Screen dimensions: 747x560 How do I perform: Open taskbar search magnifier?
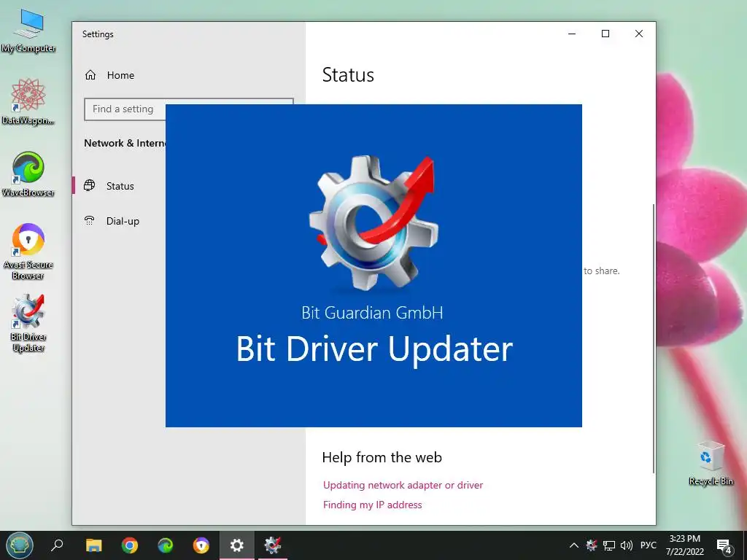57,545
